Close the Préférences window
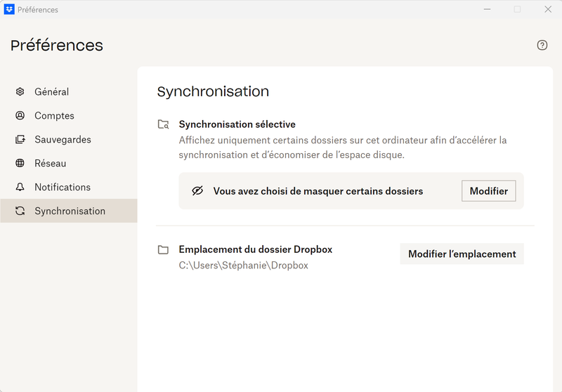This screenshot has height=392, width=562. 547,10
